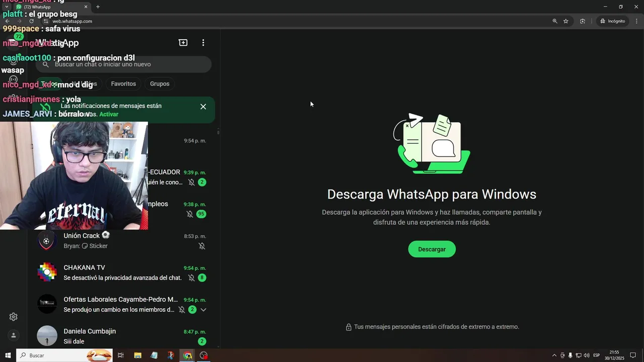
Task: Bookmark this page with the star
Action: (x=566, y=21)
